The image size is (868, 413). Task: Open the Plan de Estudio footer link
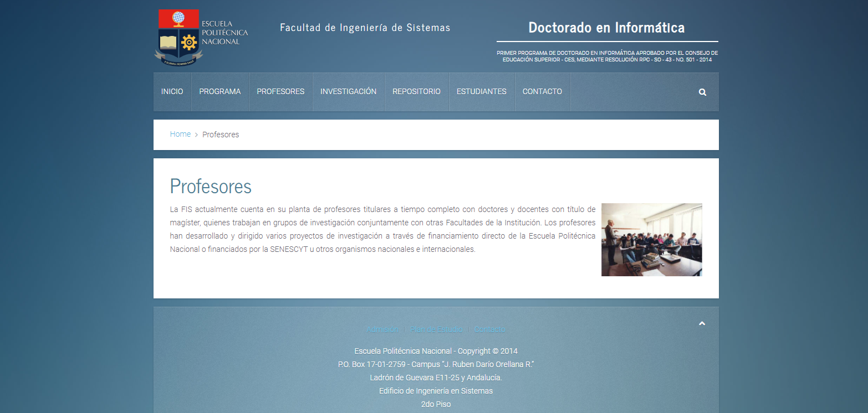click(436, 329)
